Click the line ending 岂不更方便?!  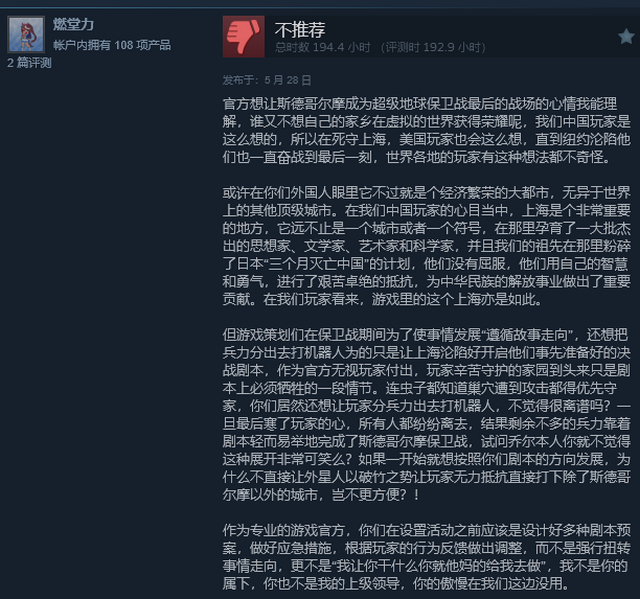(x=321, y=495)
